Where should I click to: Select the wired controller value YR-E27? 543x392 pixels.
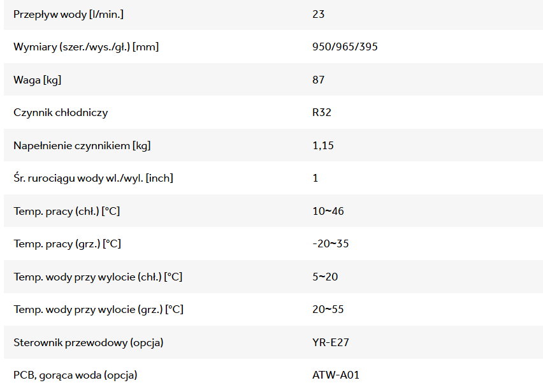[x=331, y=343]
